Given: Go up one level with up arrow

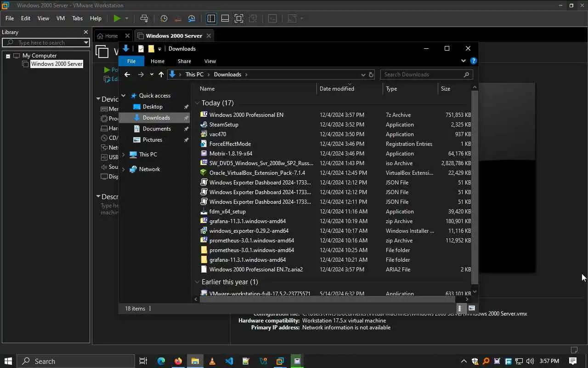Looking at the screenshot, I should pyautogui.click(x=161, y=75).
